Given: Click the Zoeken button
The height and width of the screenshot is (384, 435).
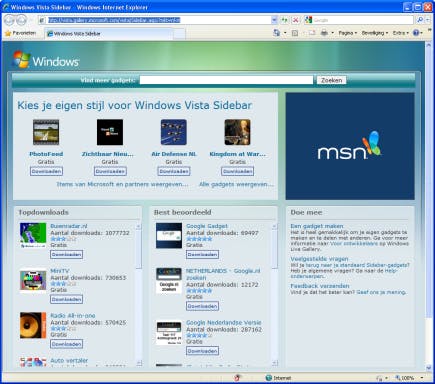Looking at the screenshot, I should tap(331, 80).
